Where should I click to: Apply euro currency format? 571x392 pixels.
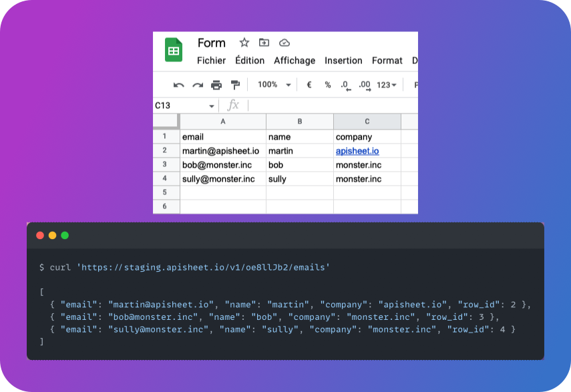309,85
